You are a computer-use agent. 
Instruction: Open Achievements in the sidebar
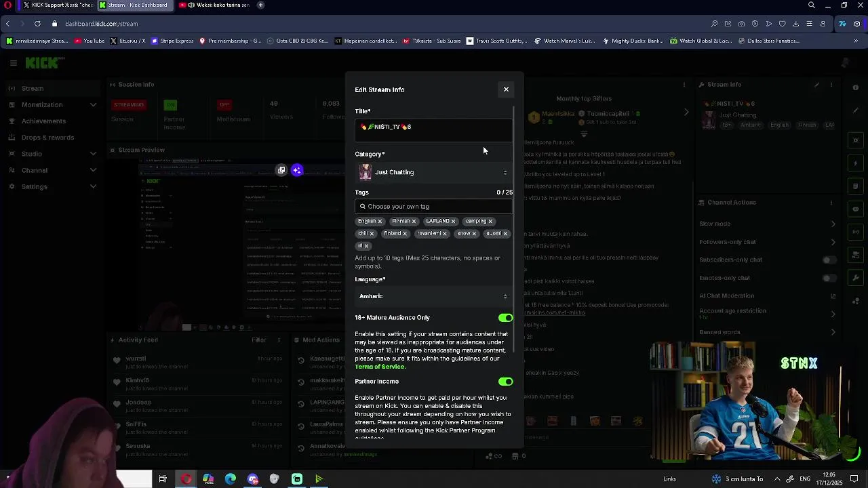coord(43,121)
